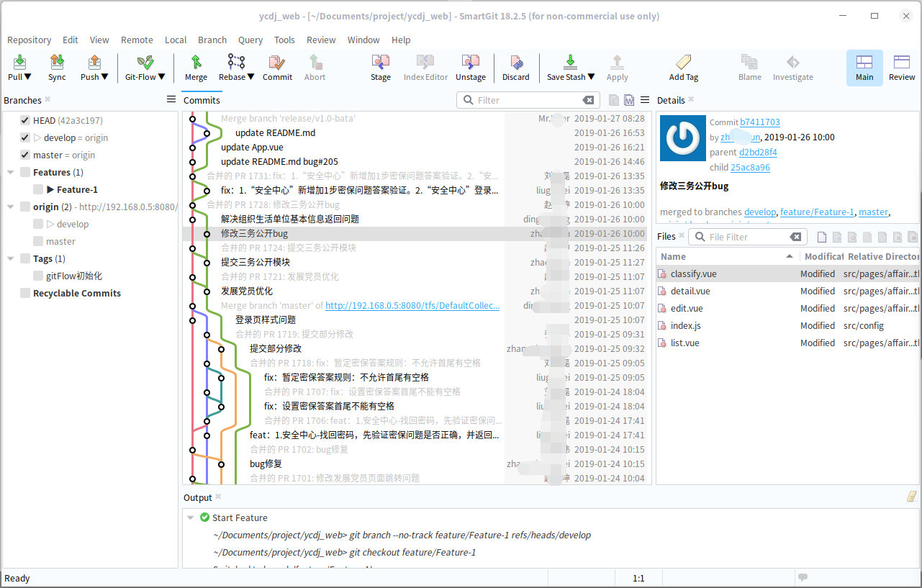Clear the commits Filter field
Viewport: 922px width, 588px height.
click(x=589, y=100)
